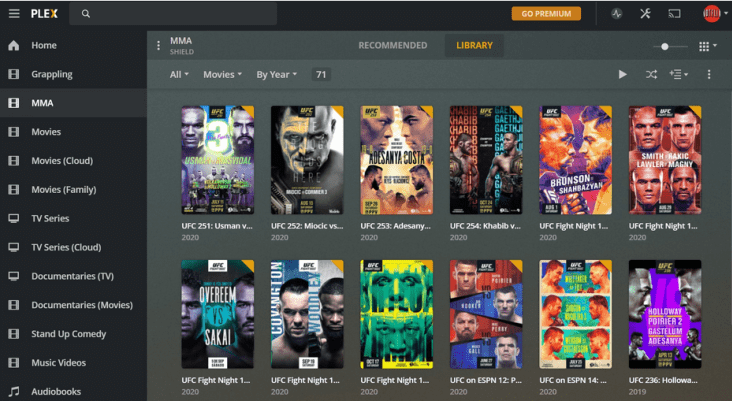Open the user account avatar
Image resolution: width=732 pixels, height=401 pixels.
coord(711,14)
